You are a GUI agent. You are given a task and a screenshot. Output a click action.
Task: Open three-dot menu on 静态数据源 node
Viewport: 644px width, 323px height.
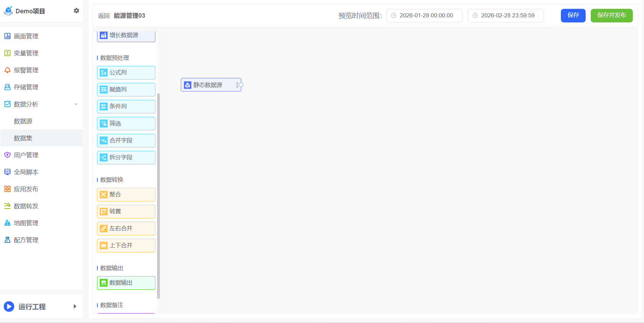tap(237, 85)
